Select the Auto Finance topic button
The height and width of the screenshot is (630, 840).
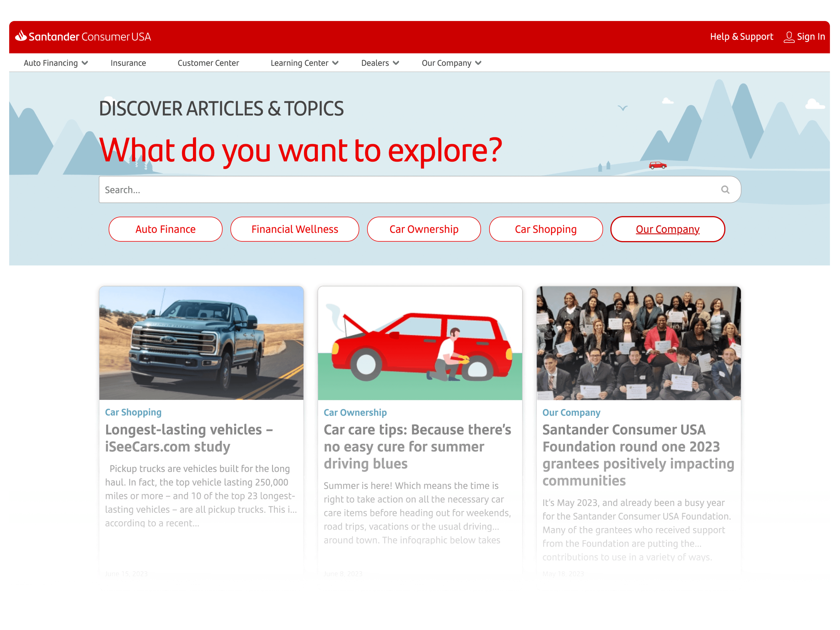tap(165, 229)
